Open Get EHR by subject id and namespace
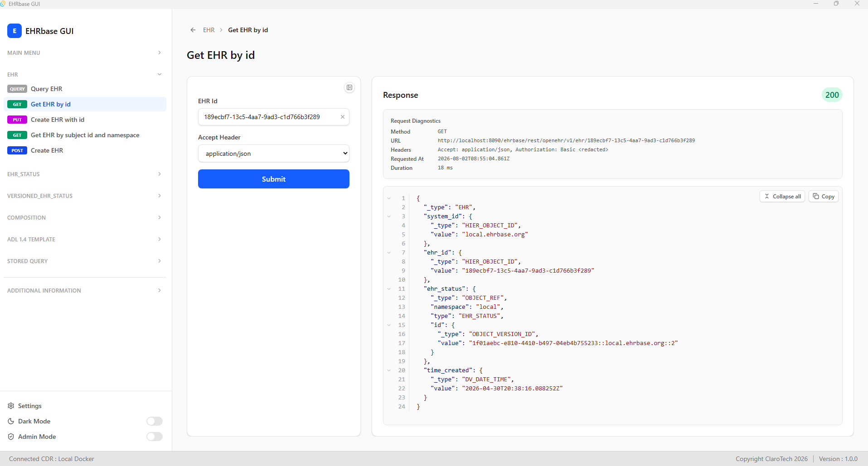 [85, 135]
